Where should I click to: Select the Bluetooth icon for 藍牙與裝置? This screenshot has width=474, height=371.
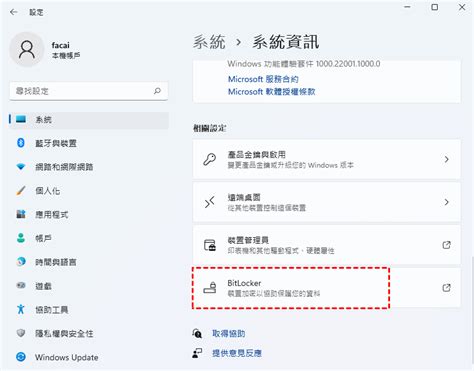click(21, 143)
